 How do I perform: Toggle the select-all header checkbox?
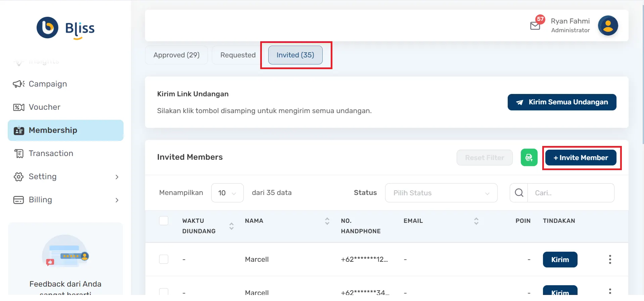164,220
